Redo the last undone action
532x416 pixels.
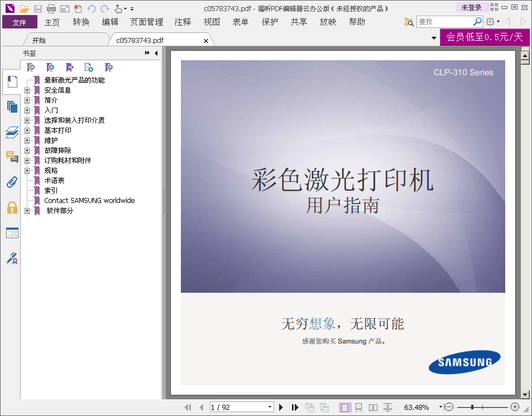click(x=104, y=8)
